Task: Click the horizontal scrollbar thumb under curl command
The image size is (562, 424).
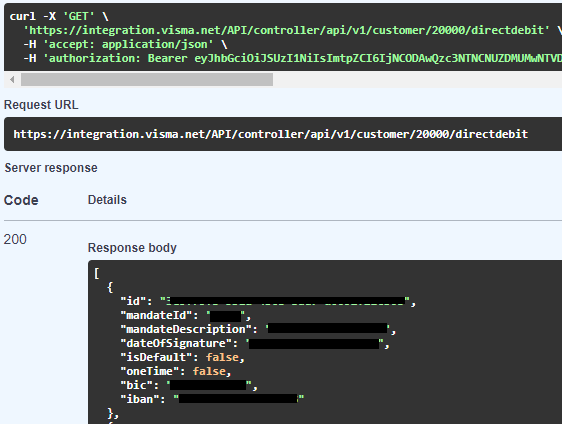Action: click(x=147, y=80)
